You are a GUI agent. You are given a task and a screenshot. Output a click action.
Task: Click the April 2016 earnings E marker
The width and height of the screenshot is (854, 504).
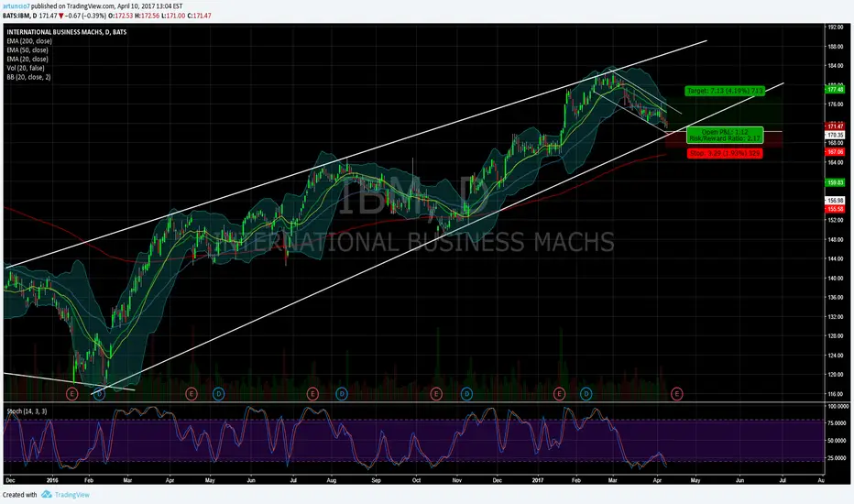[x=192, y=393]
